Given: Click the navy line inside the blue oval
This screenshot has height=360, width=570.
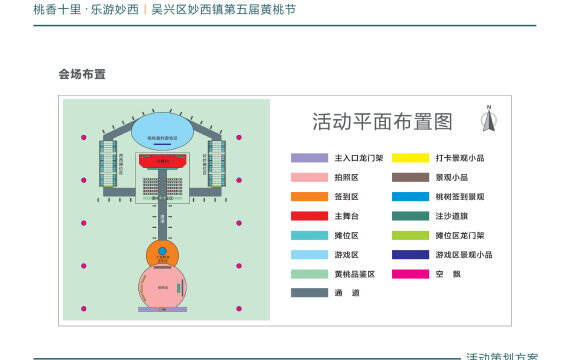Looking at the screenshot, I should [x=162, y=144].
